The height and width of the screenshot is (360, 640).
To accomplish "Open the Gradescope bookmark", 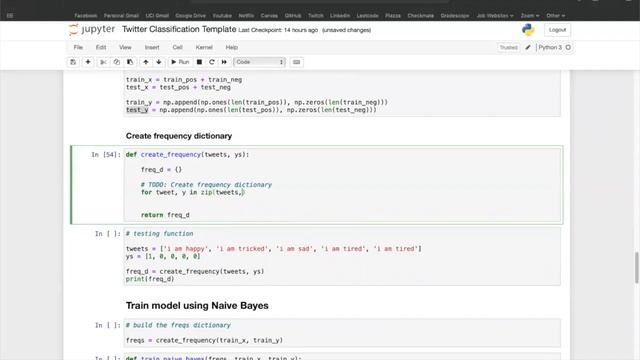I will tap(455, 16).
